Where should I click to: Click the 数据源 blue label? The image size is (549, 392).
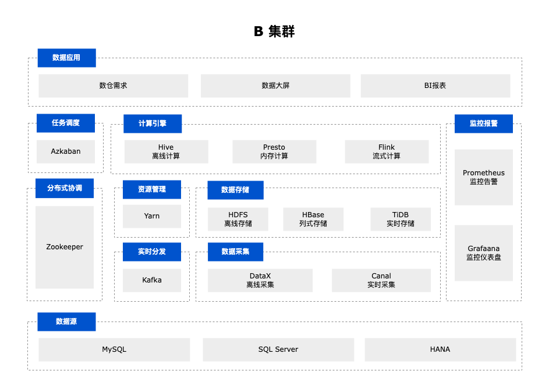tap(66, 322)
